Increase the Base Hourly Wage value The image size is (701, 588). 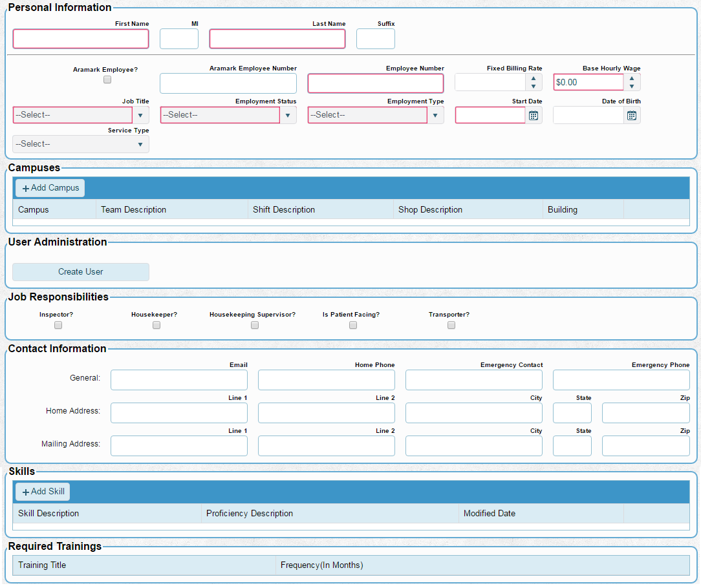(632, 78)
